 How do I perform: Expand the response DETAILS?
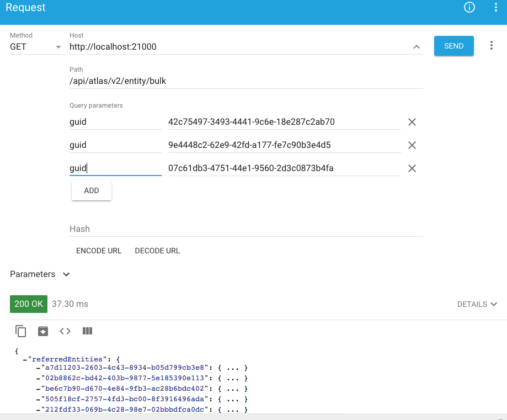477,304
